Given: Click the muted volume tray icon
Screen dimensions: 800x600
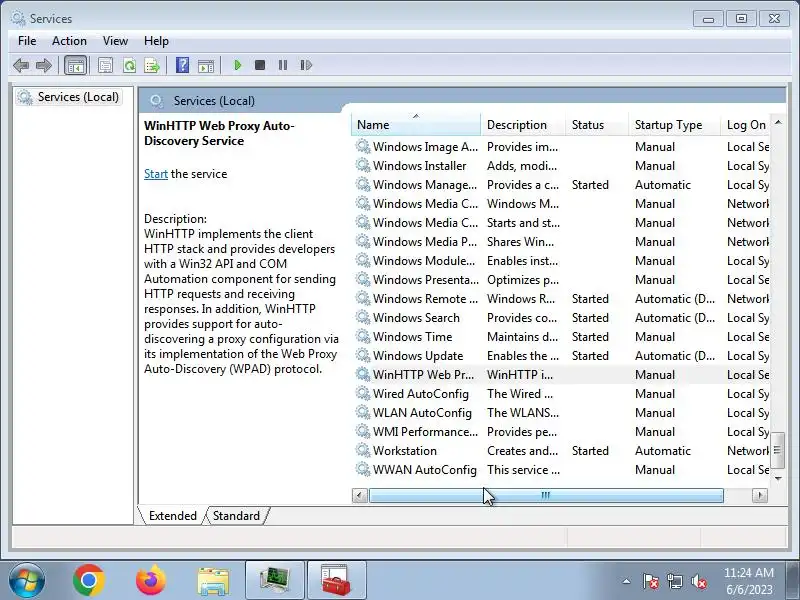Looking at the screenshot, I should pos(698,581).
